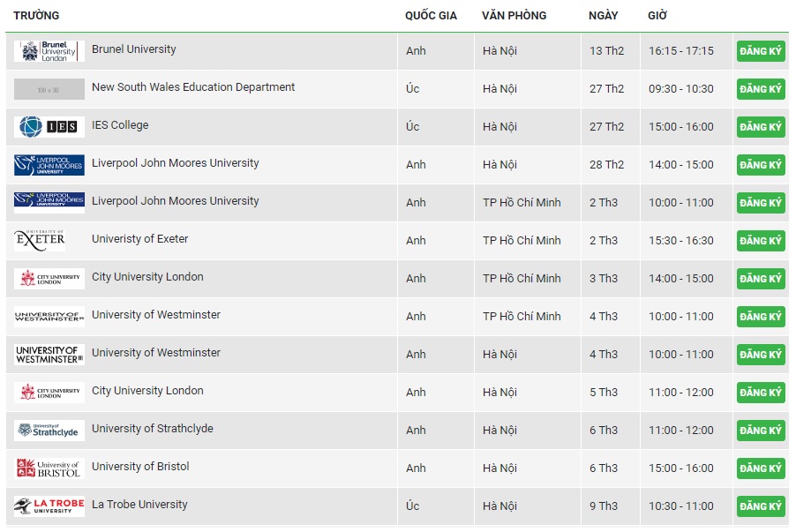Image resolution: width=796 pixels, height=532 pixels.
Task: Open City University London link for TP Hồ Chí Minh
Action: [x=147, y=277]
